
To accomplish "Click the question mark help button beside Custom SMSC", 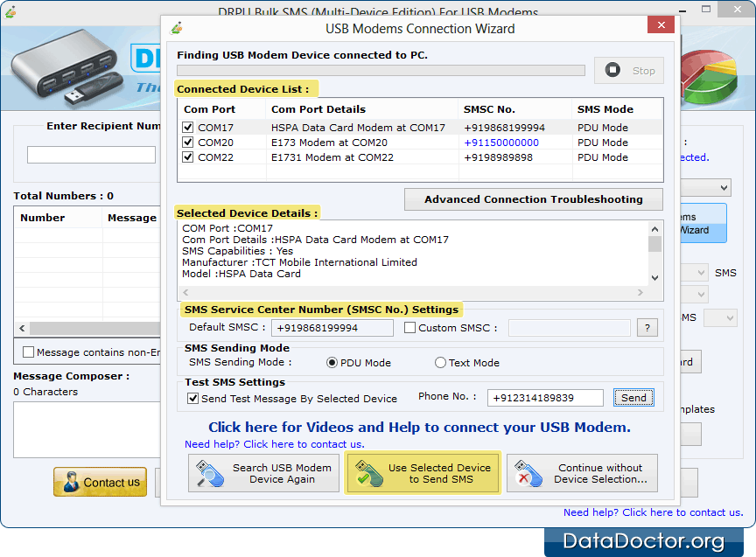I will [x=647, y=328].
